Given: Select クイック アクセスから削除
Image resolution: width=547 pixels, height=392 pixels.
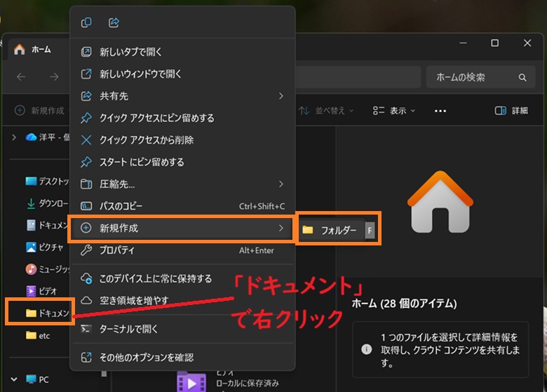Looking at the screenshot, I should coord(182,140).
